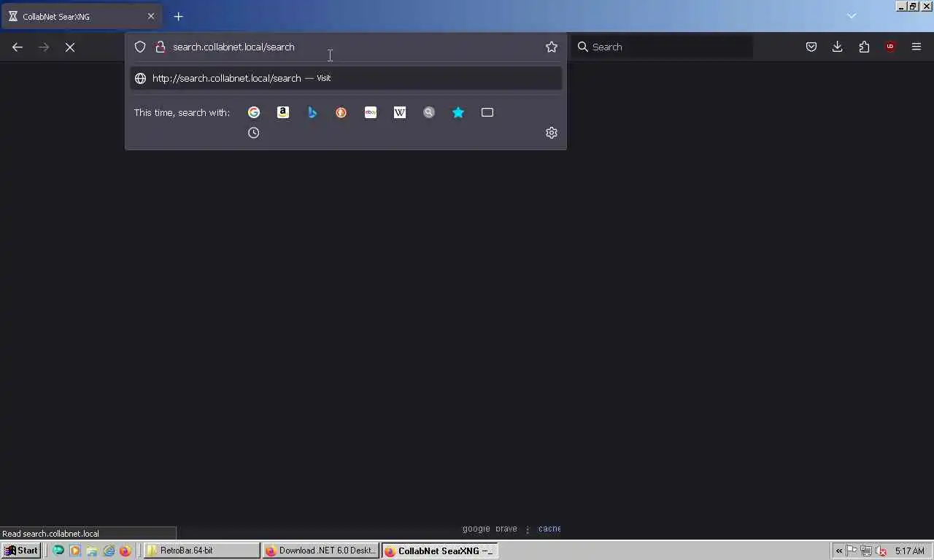Launch Firefox from quick launch bar
934x560 pixels.
tap(125, 551)
